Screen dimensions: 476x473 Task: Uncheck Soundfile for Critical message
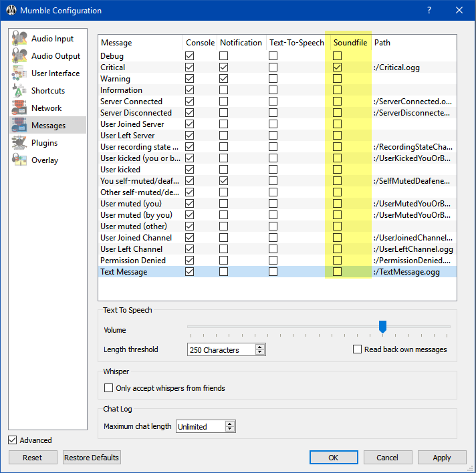(x=337, y=67)
